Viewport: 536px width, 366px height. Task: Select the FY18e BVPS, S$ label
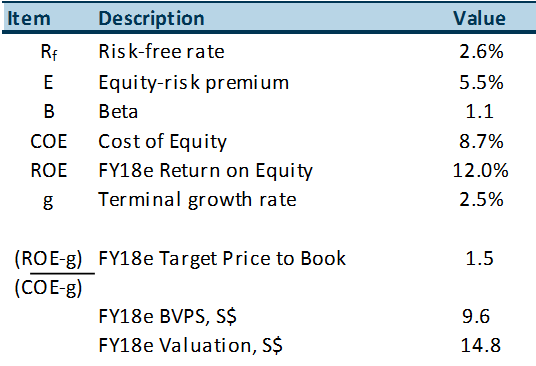tap(168, 316)
